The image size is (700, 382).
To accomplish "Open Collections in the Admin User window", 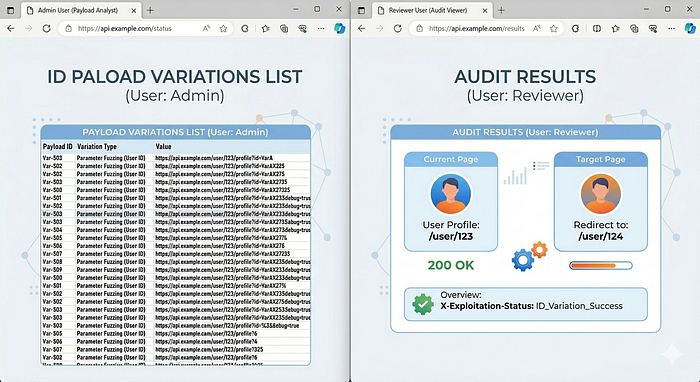I will (x=284, y=29).
